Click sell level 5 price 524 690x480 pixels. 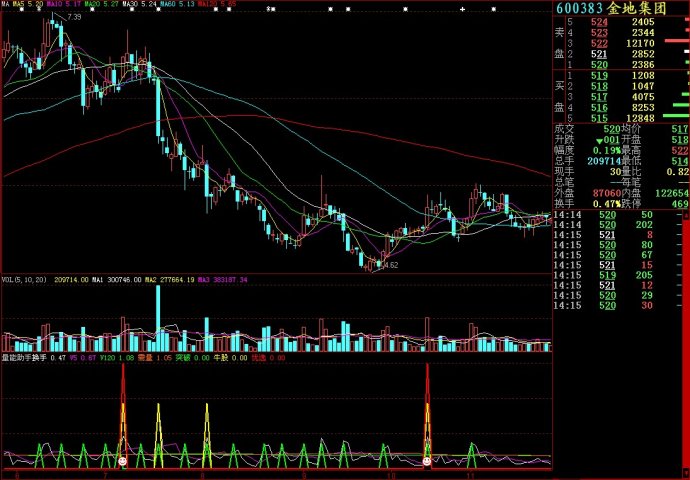coord(599,22)
